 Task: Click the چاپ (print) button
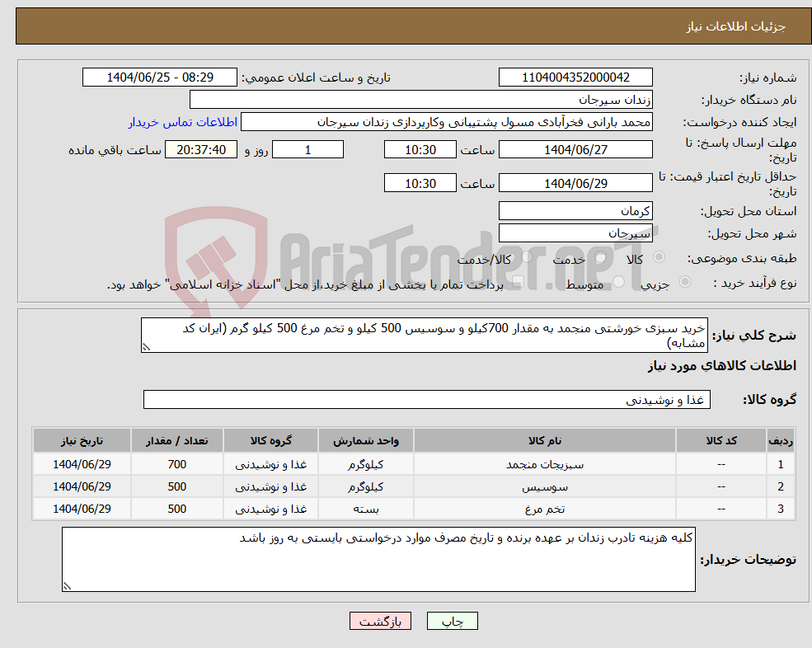point(452,621)
